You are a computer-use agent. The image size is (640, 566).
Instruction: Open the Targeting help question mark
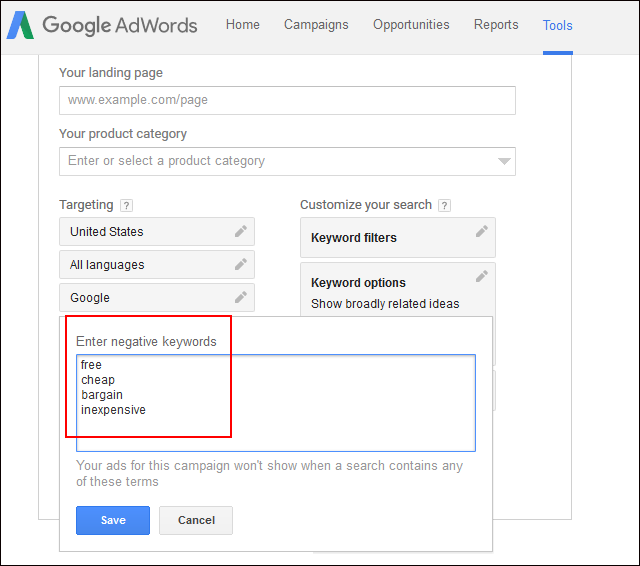pos(127,205)
